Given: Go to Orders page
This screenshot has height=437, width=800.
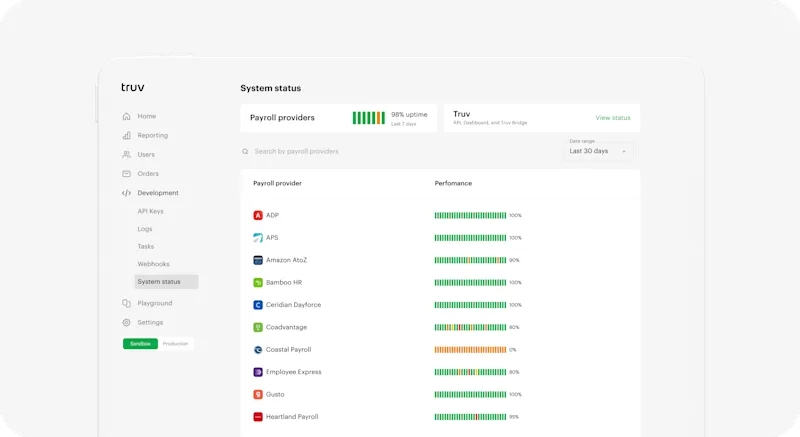Looking at the screenshot, I should click(x=148, y=173).
